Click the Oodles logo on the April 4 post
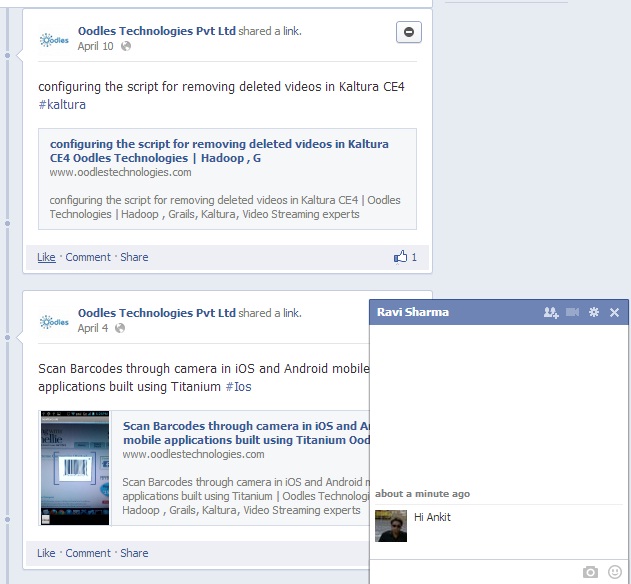 [x=54, y=322]
